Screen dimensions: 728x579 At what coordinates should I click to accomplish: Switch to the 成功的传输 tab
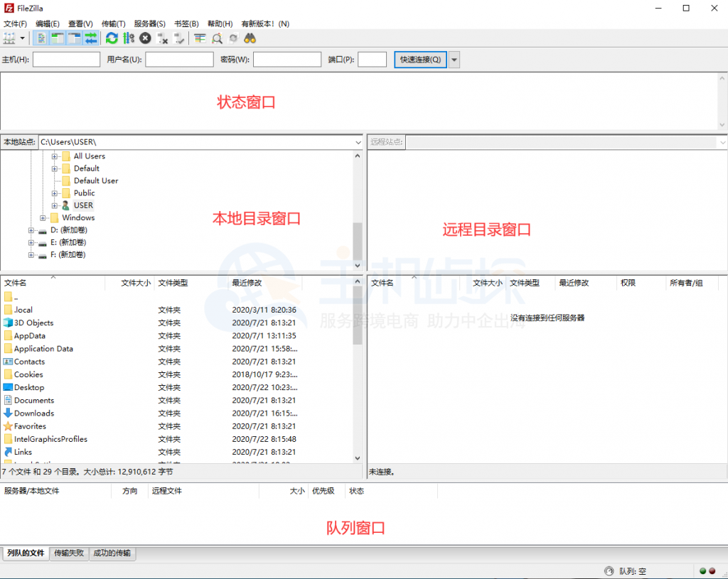point(112,553)
